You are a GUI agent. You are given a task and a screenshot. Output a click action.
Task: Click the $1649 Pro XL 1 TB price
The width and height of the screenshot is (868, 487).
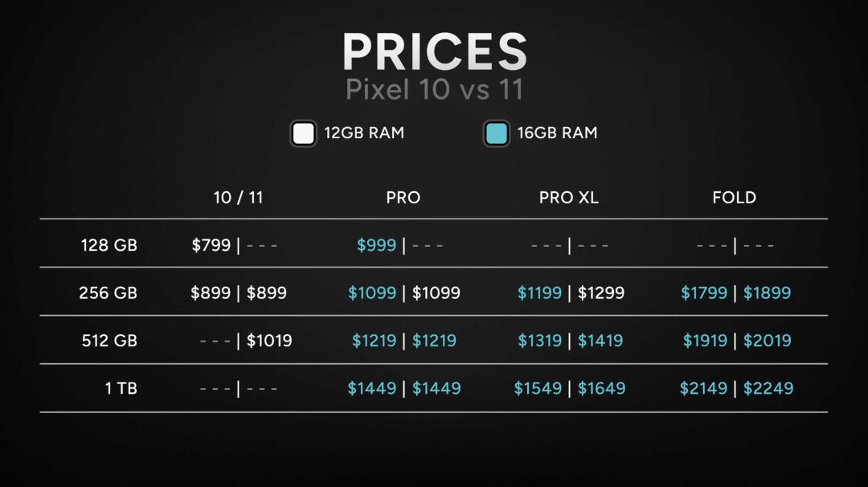click(602, 388)
